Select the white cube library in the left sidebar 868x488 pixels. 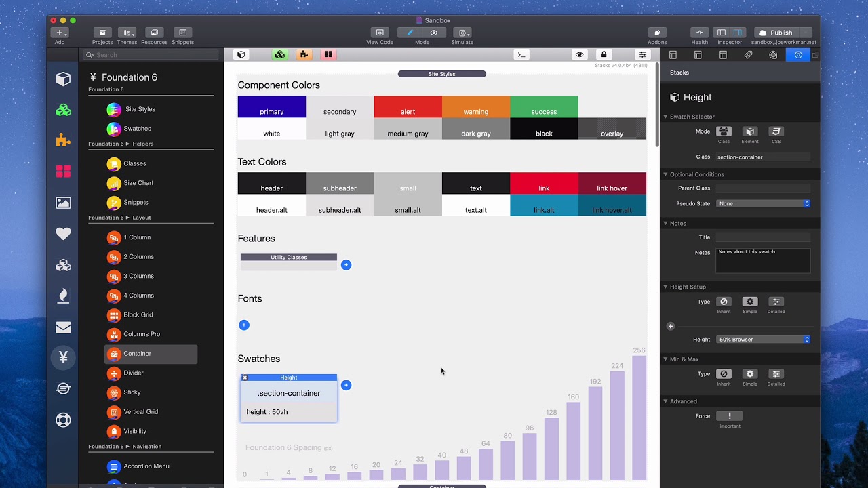[x=63, y=79]
